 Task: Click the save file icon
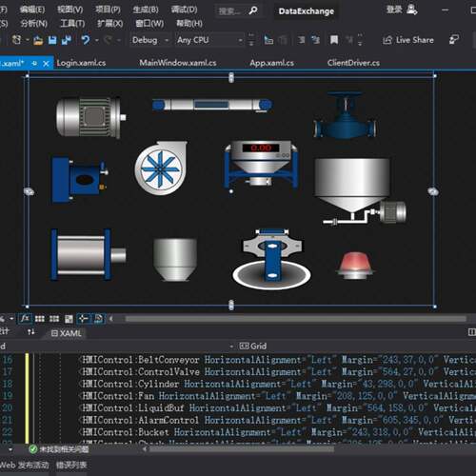[x=52, y=40]
